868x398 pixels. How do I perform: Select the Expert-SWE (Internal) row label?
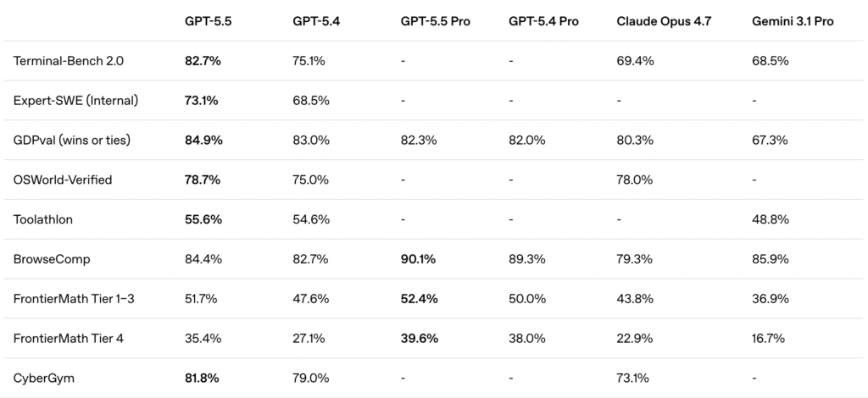75,101
